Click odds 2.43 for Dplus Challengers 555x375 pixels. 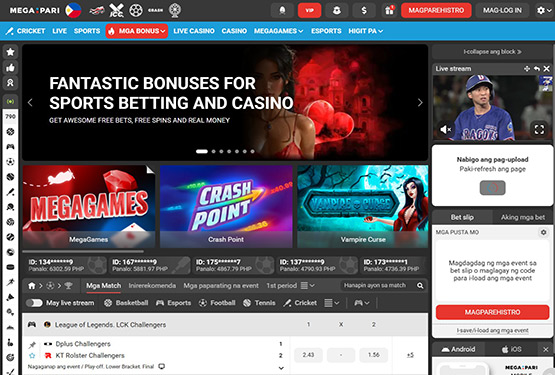[x=308, y=355]
